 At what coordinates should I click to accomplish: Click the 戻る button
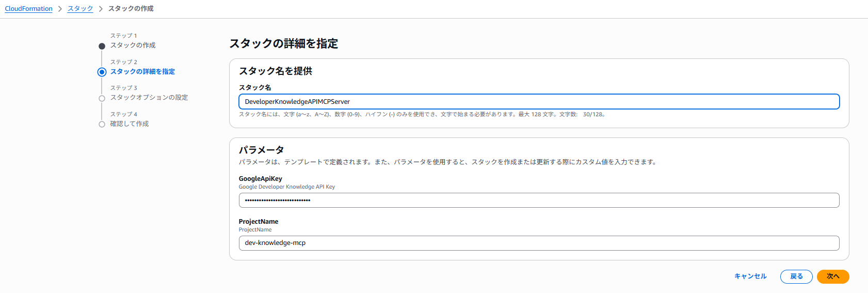point(796,276)
